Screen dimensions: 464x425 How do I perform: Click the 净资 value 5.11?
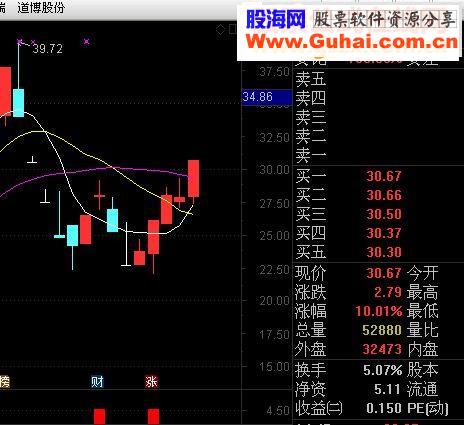(x=388, y=389)
